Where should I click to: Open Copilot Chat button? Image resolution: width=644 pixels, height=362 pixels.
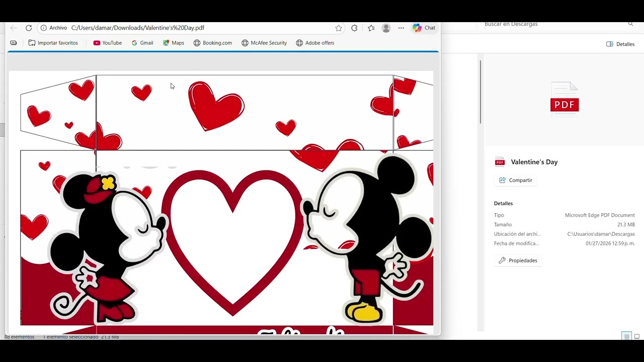tap(424, 28)
